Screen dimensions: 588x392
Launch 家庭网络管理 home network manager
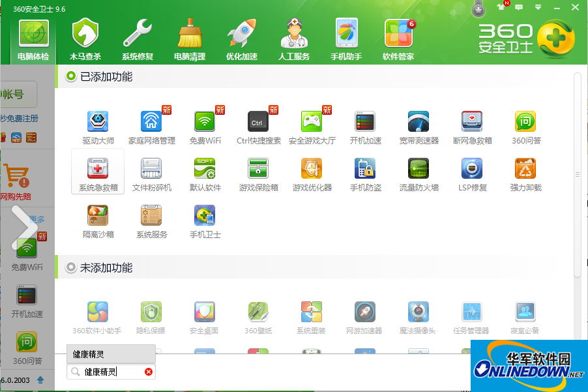(151, 128)
